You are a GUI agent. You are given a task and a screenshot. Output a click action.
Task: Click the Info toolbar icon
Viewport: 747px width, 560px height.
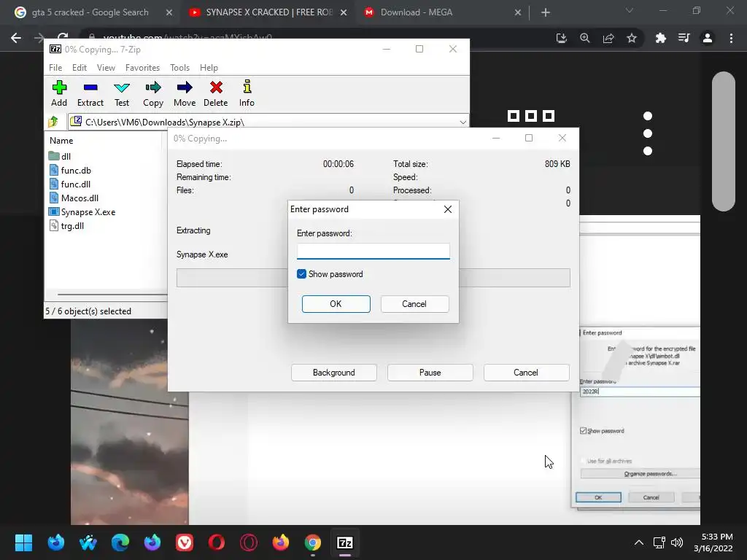pos(247,93)
